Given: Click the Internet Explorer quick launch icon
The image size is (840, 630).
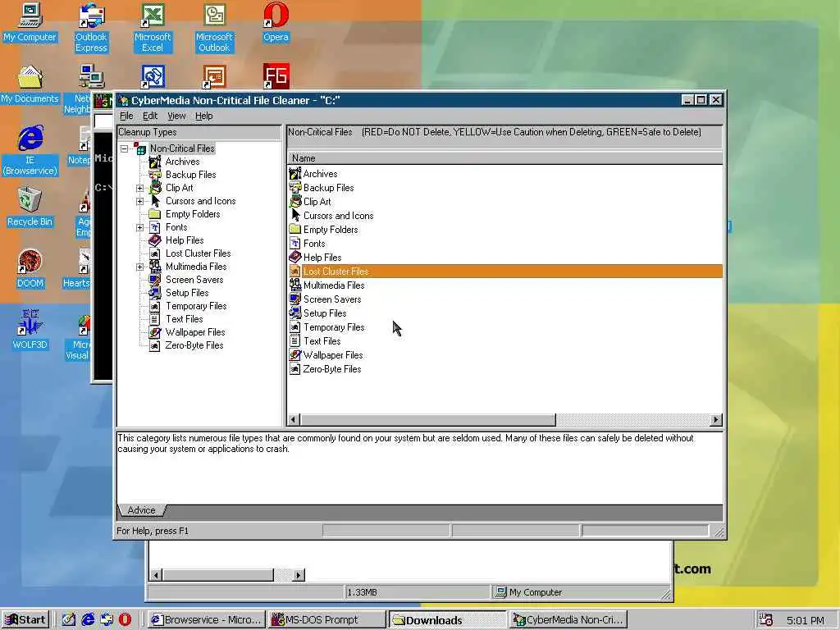Looking at the screenshot, I should [x=88, y=620].
